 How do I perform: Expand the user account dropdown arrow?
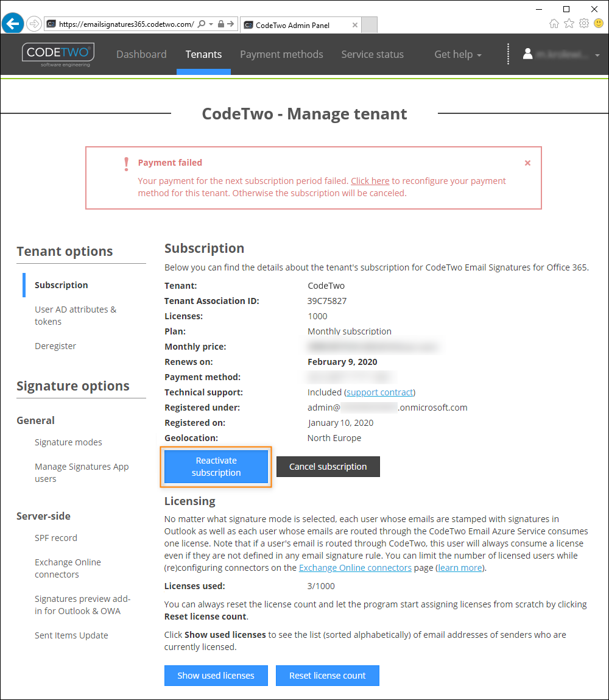(597, 55)
